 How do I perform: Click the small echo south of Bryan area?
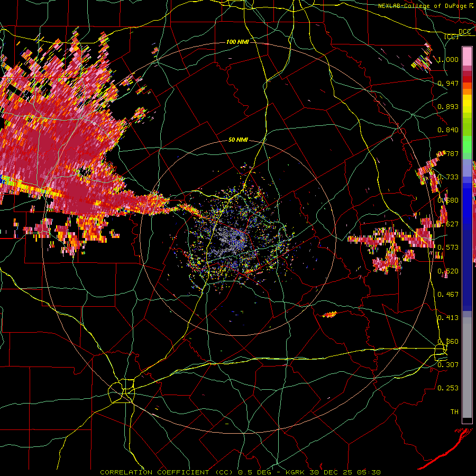329,315
